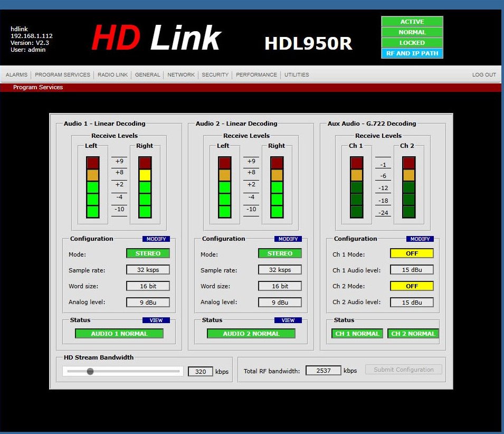This screenshot has width=504, height=434.
Task: Click the Audio 2 Right level meter
Action: coord(277,187)
